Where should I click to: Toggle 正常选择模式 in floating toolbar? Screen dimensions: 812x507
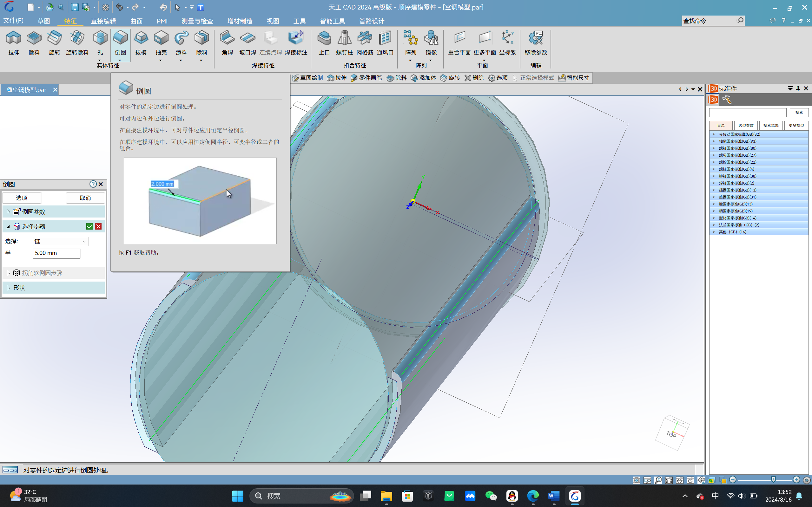(533, 78)
